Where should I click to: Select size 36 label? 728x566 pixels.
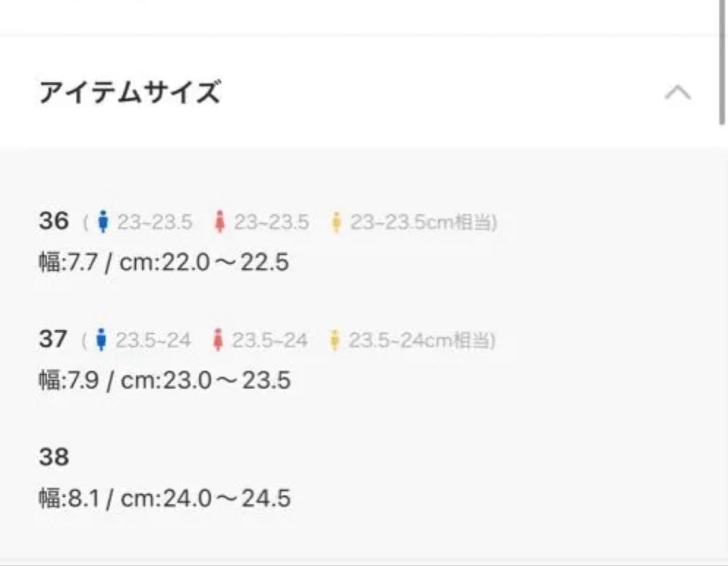[53, 221]
